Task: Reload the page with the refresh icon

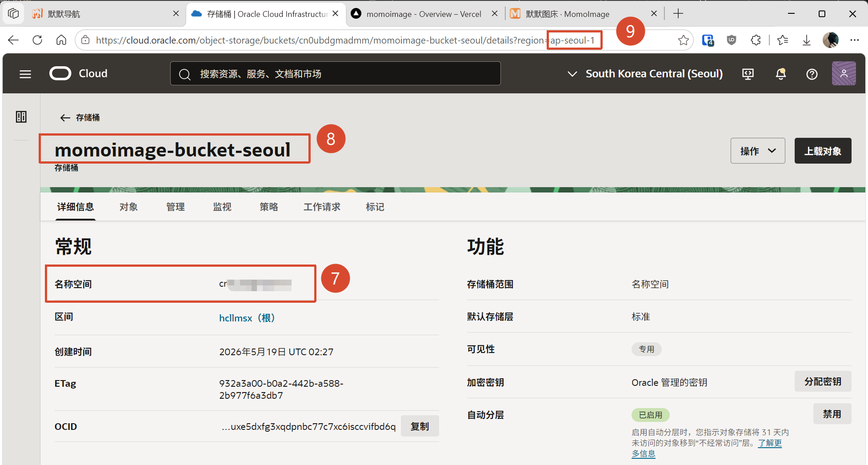Action: (37, 40)
